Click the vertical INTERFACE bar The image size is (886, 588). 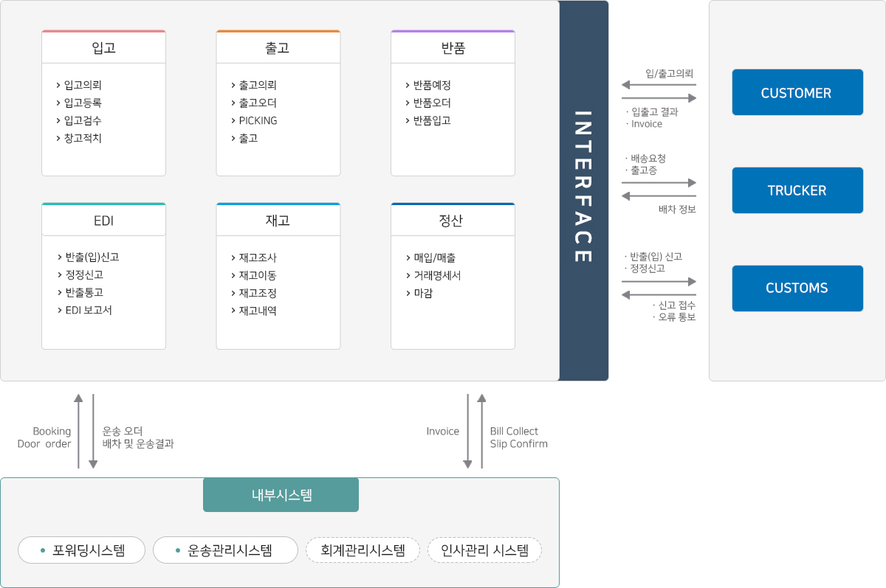tap(583, 190)
